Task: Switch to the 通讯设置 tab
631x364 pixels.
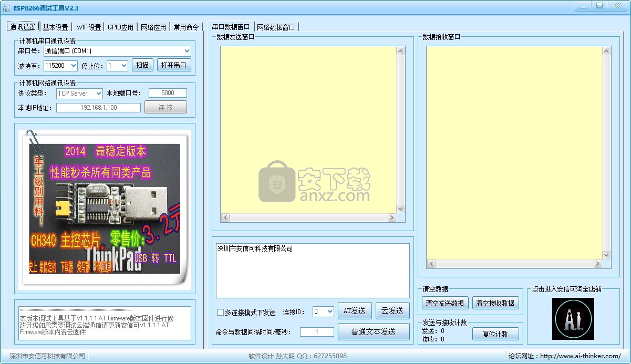Action: click(23, 27)
